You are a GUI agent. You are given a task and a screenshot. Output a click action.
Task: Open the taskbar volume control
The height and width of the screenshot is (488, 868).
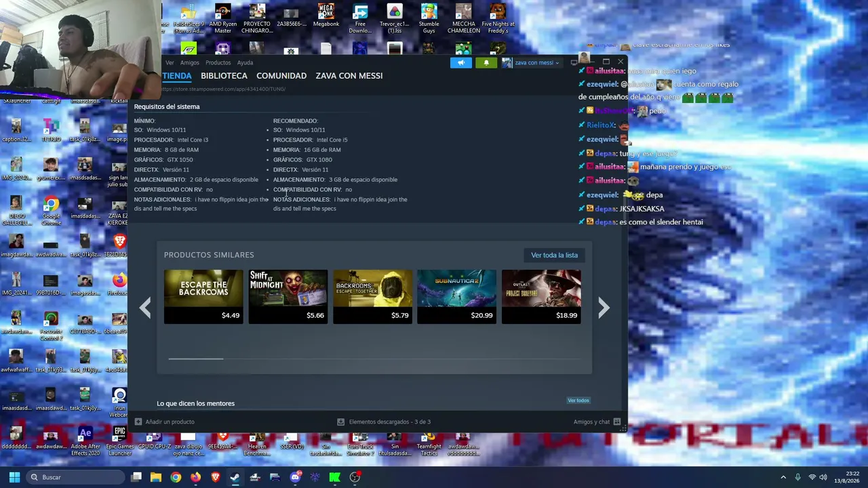click(x=824, y=477)
